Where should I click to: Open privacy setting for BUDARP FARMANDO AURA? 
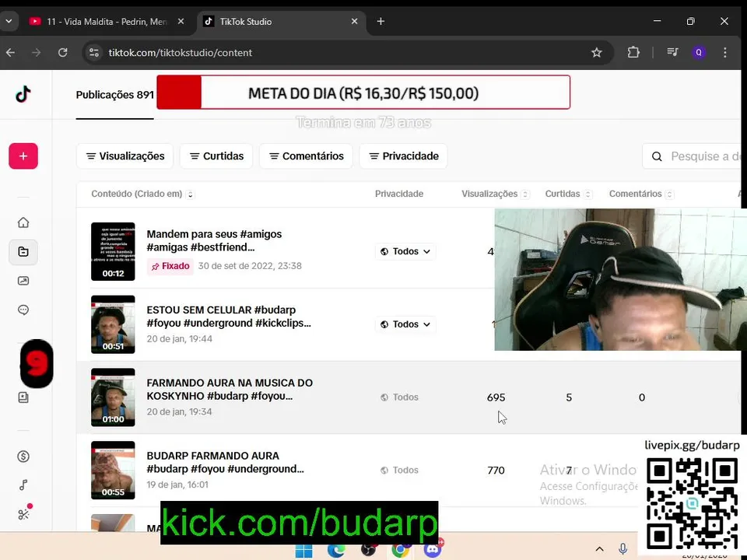[399, 470]
